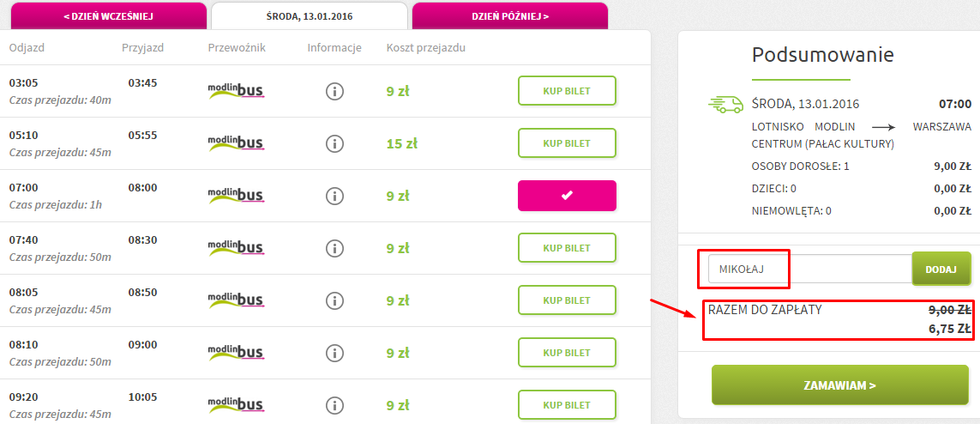Screen dimensions: 980x424
Task: Show details icon for 08:05 departure
Action: pos(335,300)
